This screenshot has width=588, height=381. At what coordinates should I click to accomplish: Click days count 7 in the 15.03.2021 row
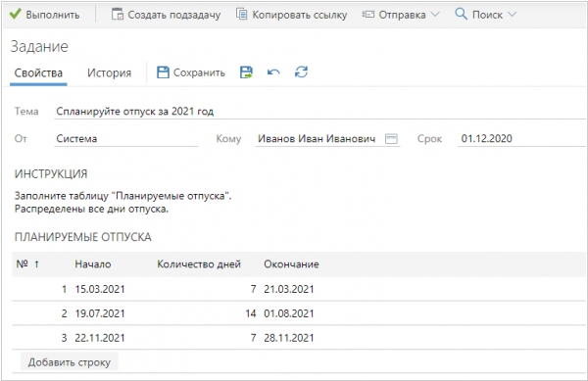point(253,289)
